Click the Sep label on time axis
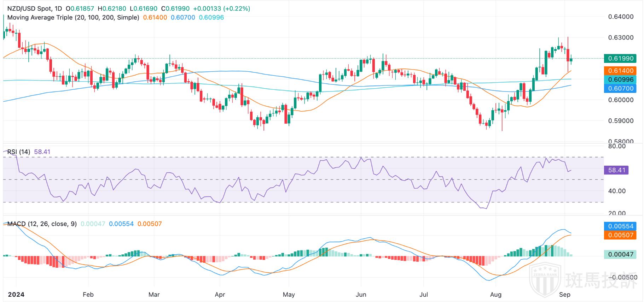 click(x=565, y=295)
